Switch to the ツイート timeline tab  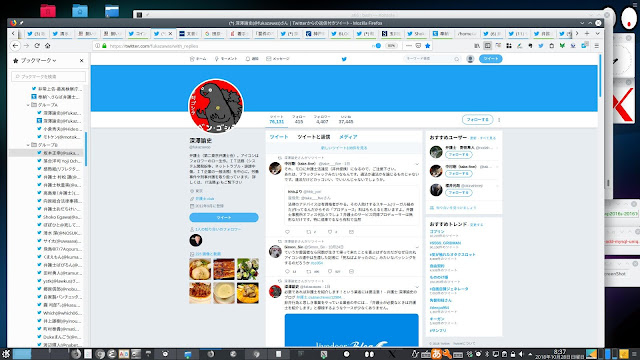279,137
